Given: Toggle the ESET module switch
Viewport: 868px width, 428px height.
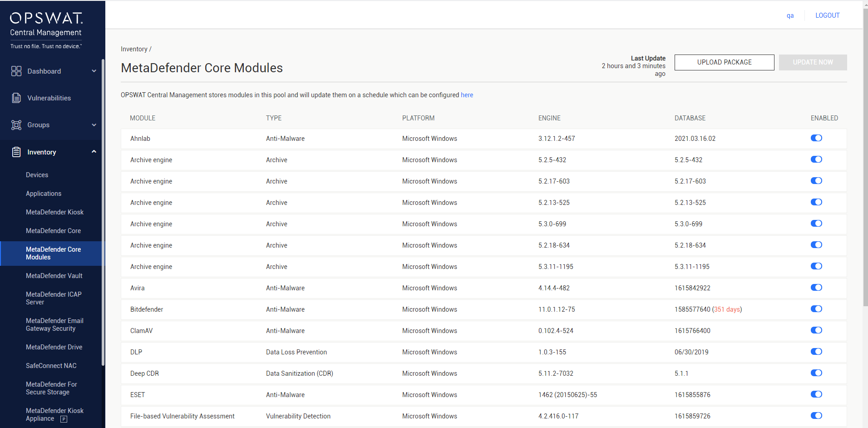Looking at the screenshot, I should pyautogui.click(x=816, y=394).
